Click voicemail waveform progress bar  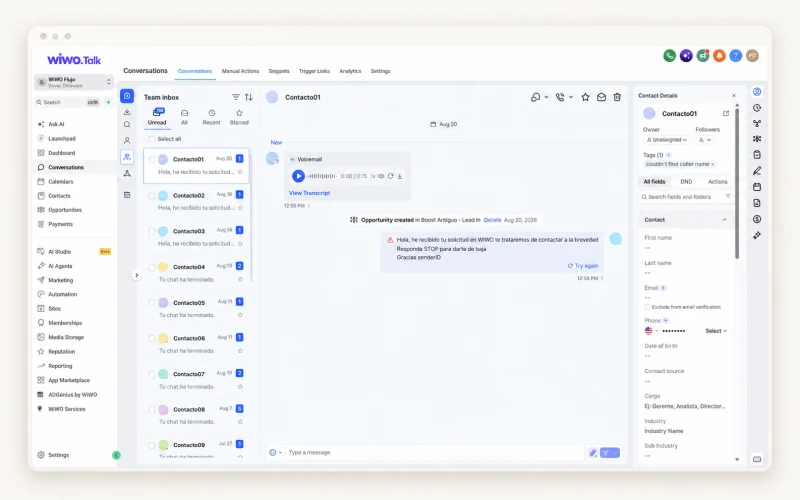(321, 176)
